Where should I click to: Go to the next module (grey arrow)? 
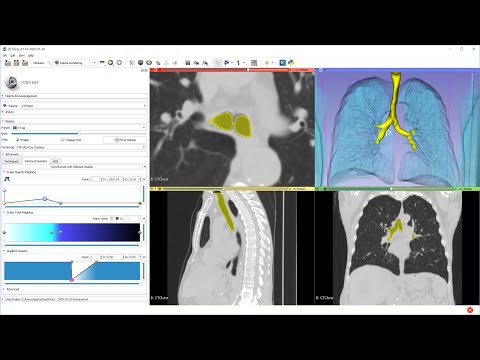[x=119, y=63]
